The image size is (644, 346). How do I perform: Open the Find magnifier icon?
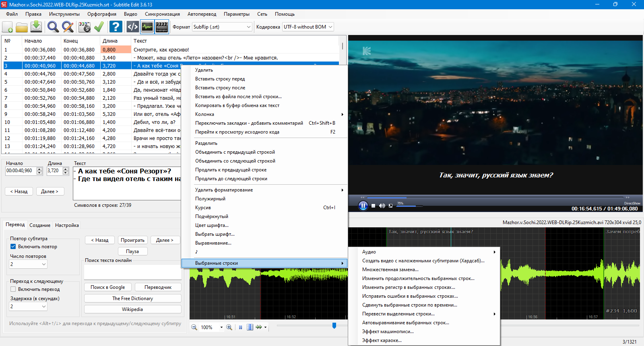coord(53,27)
